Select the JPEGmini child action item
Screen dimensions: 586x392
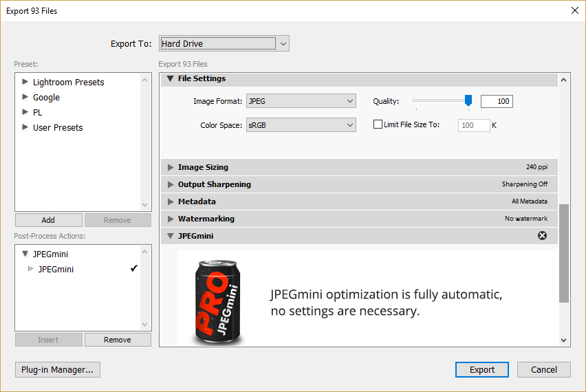56,269
